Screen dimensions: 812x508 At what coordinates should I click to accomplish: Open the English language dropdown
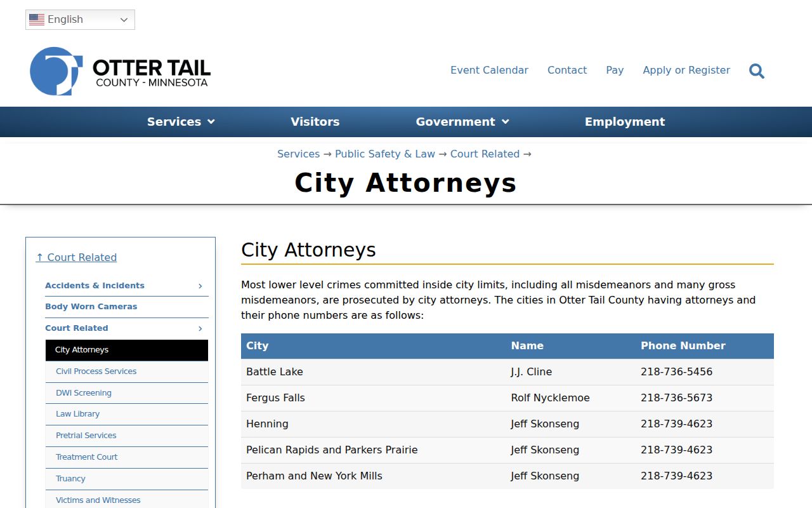click(80, 20)
